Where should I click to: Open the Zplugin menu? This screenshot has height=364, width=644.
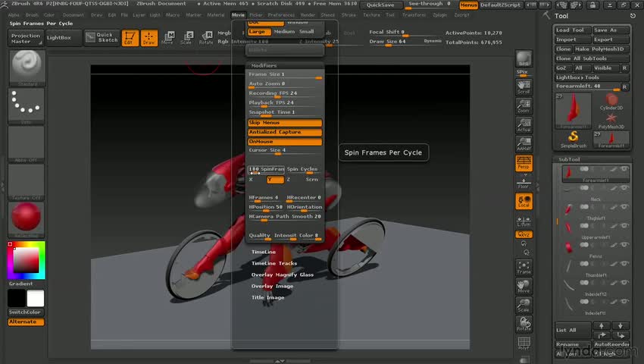coord(440,15)
